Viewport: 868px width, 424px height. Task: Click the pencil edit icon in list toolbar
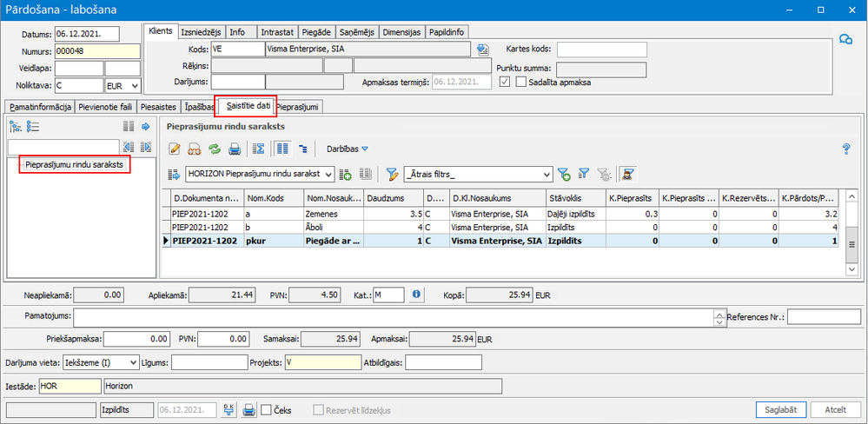175,149
